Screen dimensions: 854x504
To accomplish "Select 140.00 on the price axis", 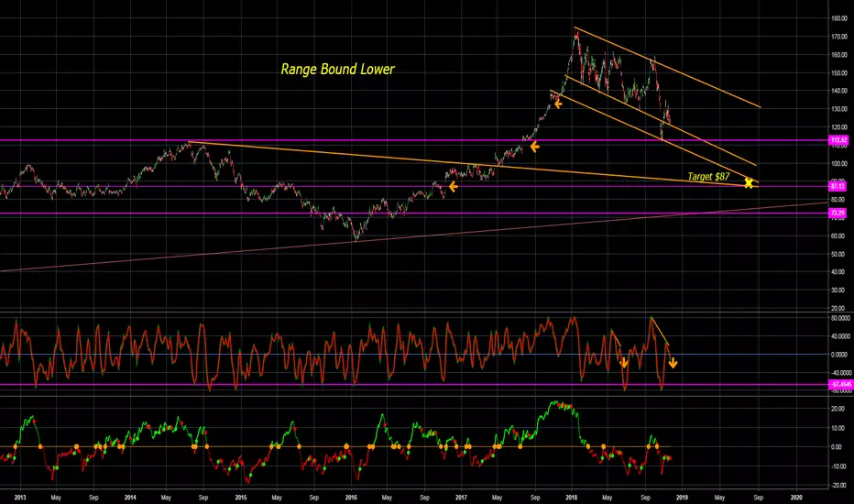I will 838,91.
